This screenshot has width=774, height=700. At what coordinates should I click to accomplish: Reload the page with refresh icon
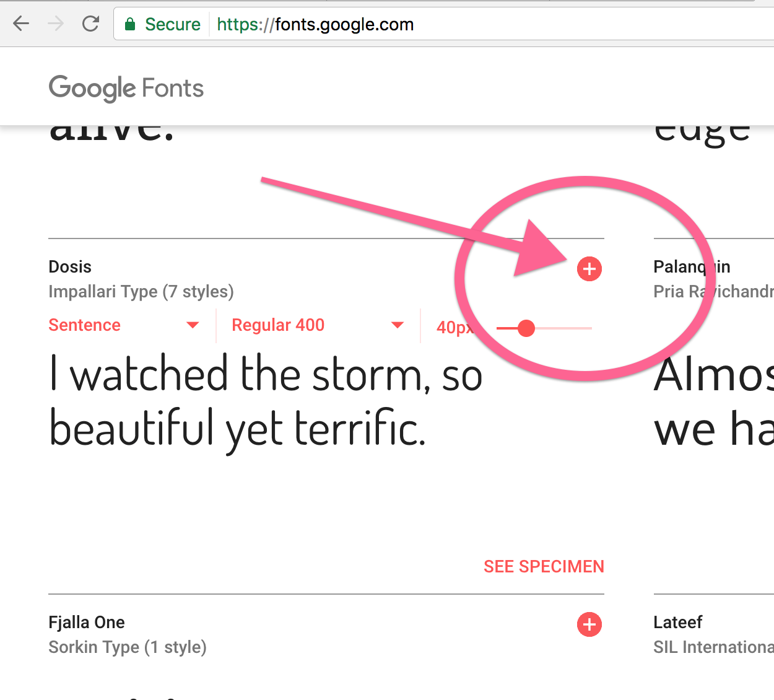click(91, 24)
